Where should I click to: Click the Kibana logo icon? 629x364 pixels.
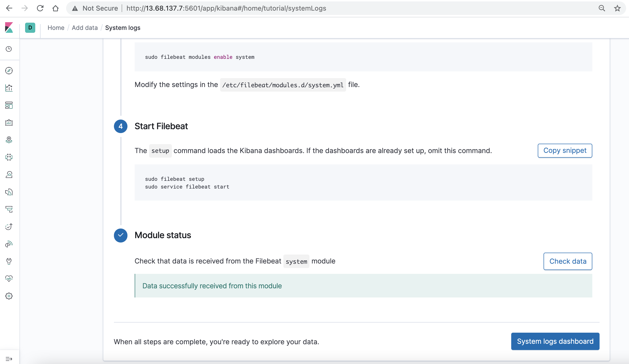click(9, 28)
